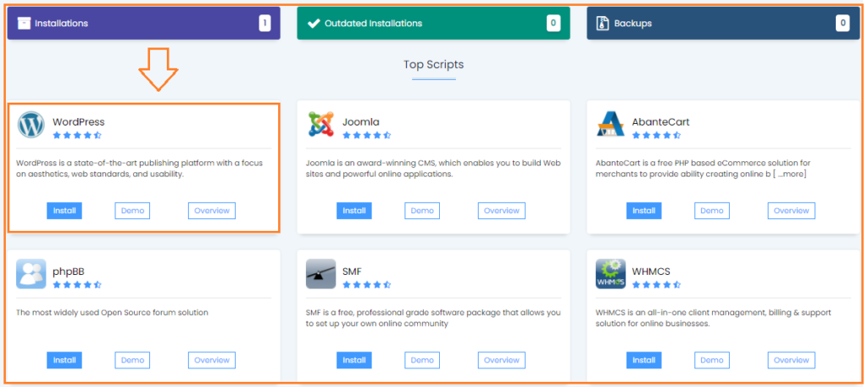
Task: Click the Outdated Installations count badge
Action: 553,23
